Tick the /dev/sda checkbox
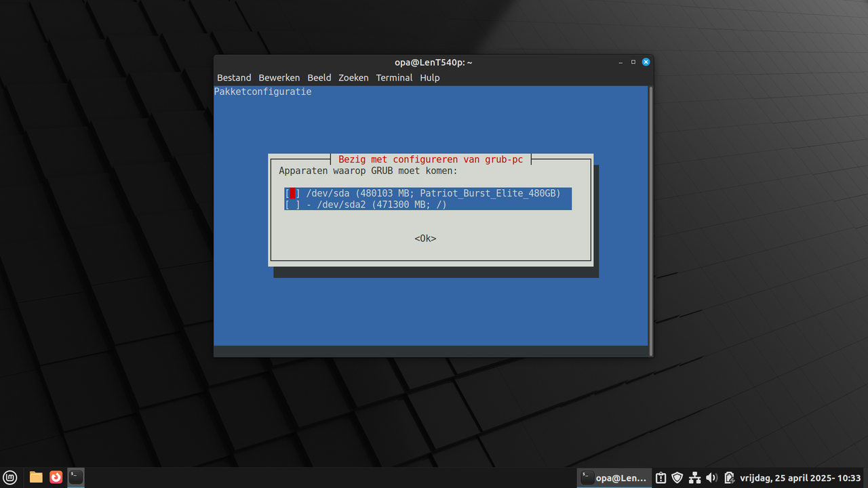 coord(292,194)
